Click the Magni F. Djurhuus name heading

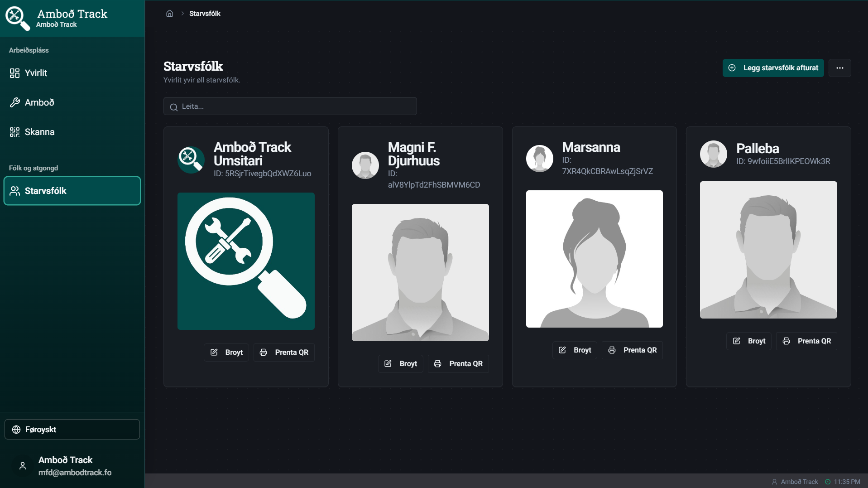pos(414,154)
